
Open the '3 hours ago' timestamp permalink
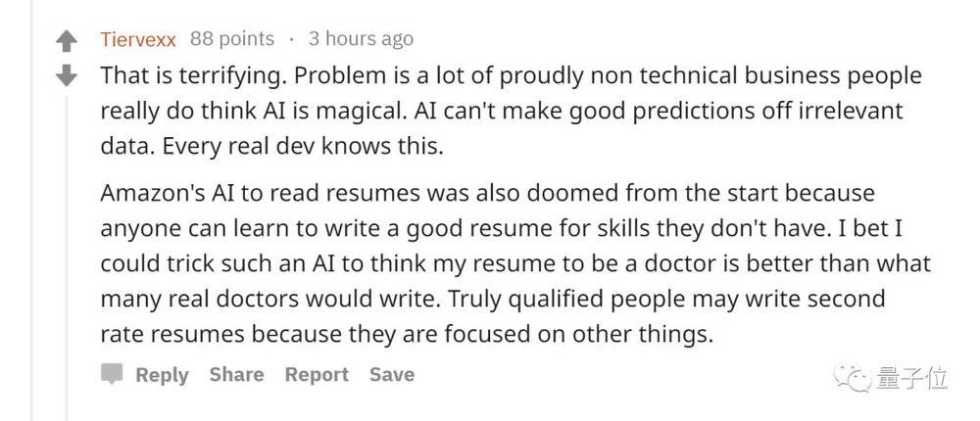pos(361,39)
